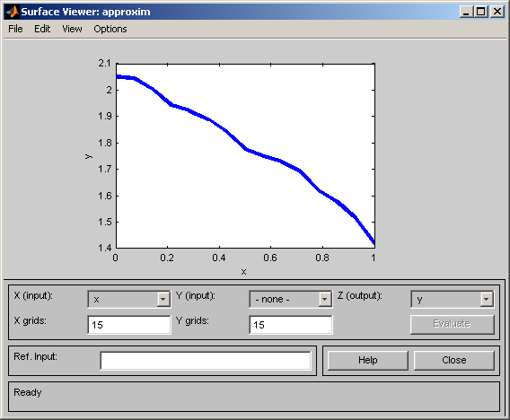Click the 'Y (input):' label
This screenshot has width=510, height=420.
[x=195, y=295]
